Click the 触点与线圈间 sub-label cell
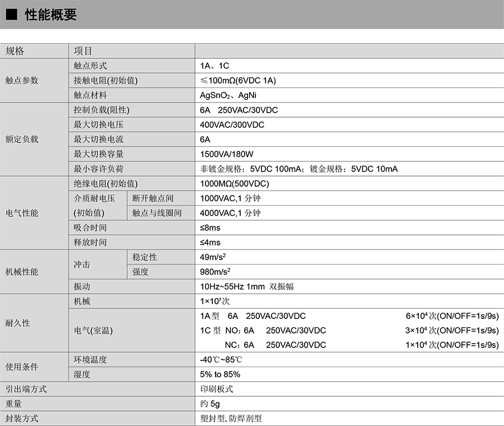This screenshot has width=504, height=426. click(x=157, y=213)
